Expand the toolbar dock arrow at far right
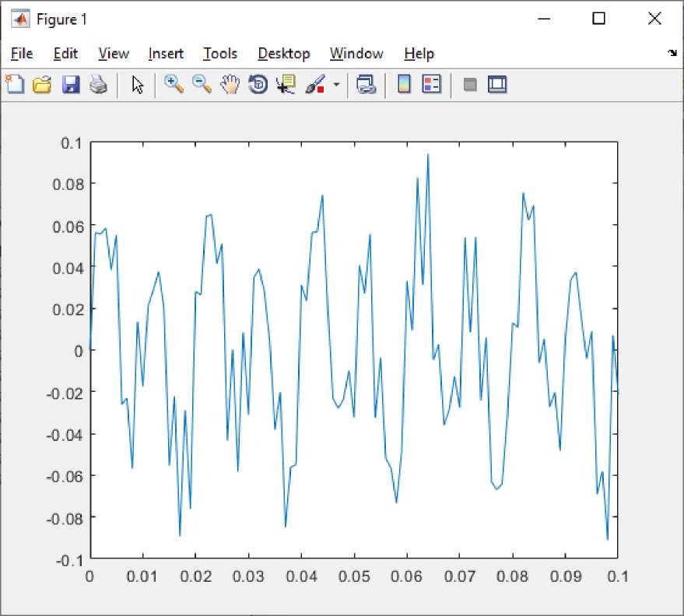Image resolution: width=684 pixels, height=616 pixels. (672, 54)
